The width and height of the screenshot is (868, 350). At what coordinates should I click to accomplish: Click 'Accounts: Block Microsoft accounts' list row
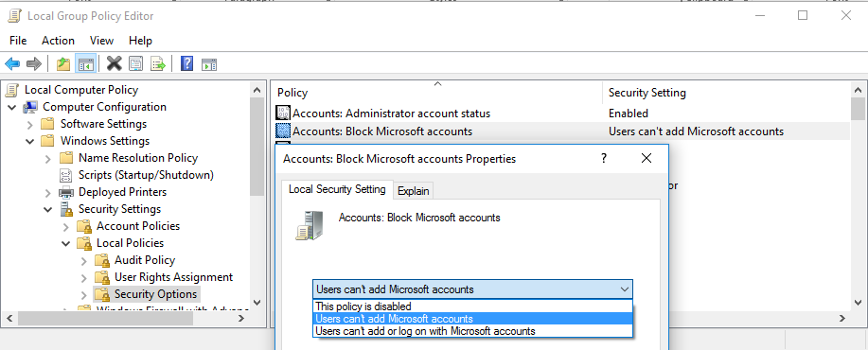pyautogui.click(x=561, y=131)
